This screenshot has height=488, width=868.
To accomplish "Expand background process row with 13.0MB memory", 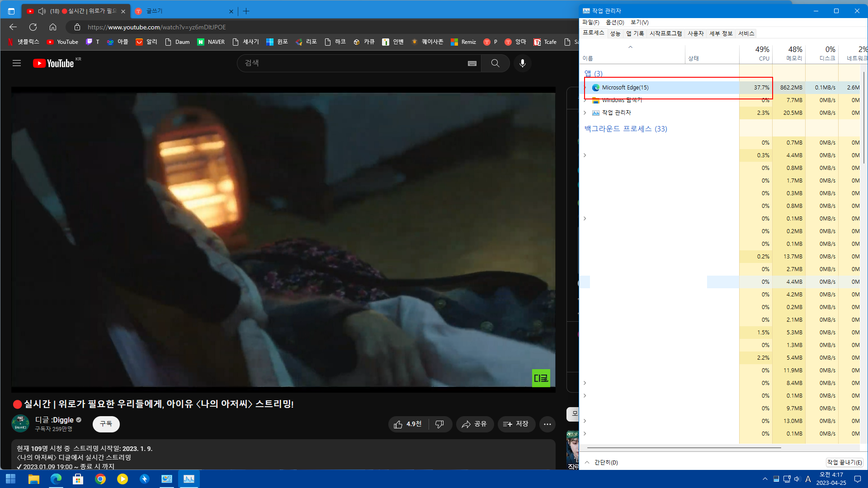I will 585,421.
